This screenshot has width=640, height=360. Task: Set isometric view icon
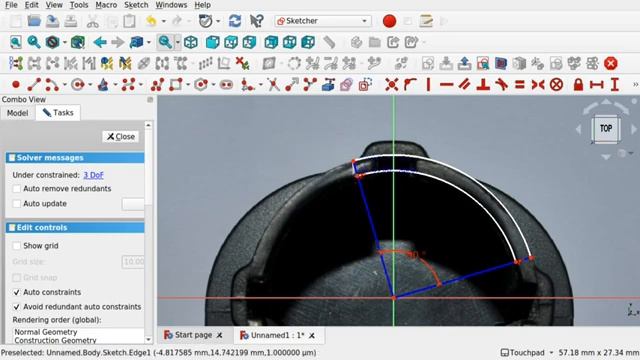click(191, 42)
